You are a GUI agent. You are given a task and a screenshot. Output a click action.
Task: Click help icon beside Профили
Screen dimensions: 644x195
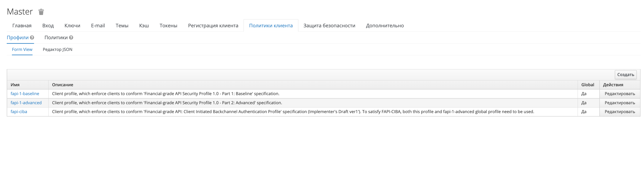(32, 37)
